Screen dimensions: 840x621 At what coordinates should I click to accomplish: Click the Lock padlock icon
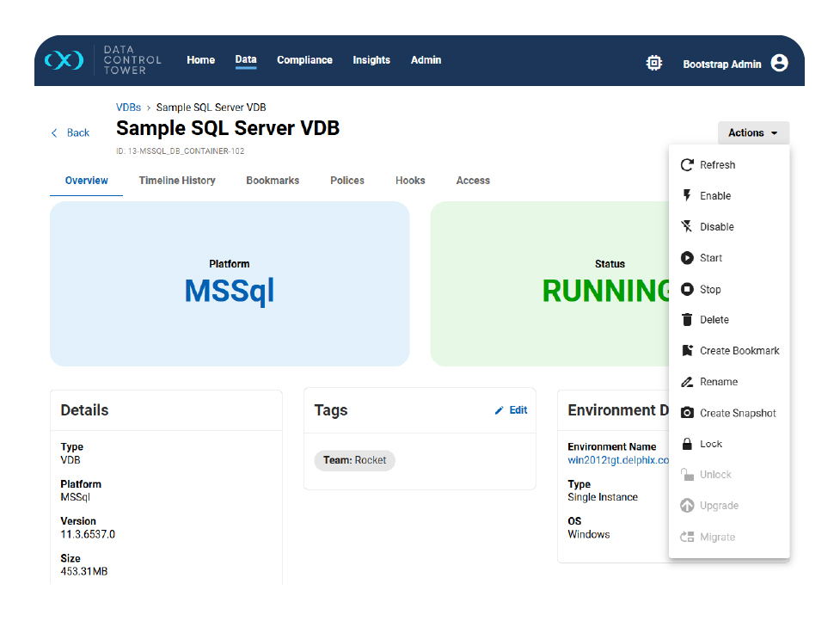(x=687, y=443)
